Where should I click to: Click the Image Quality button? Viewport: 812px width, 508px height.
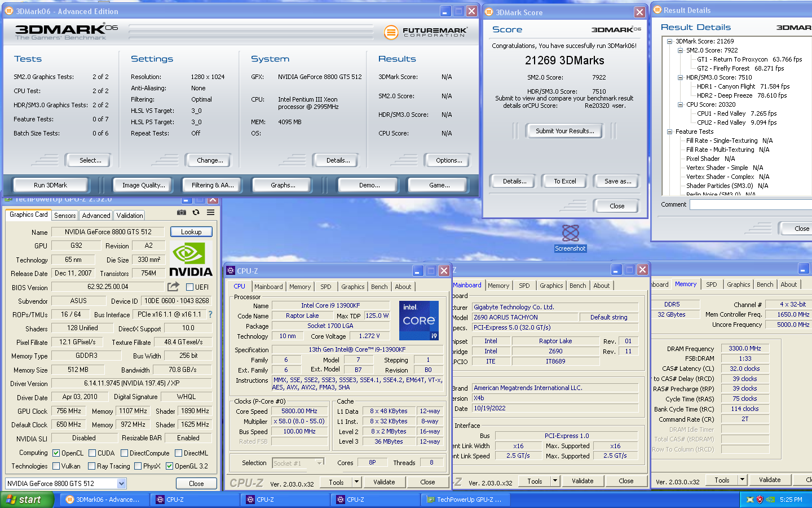click(x=144, y=185)
